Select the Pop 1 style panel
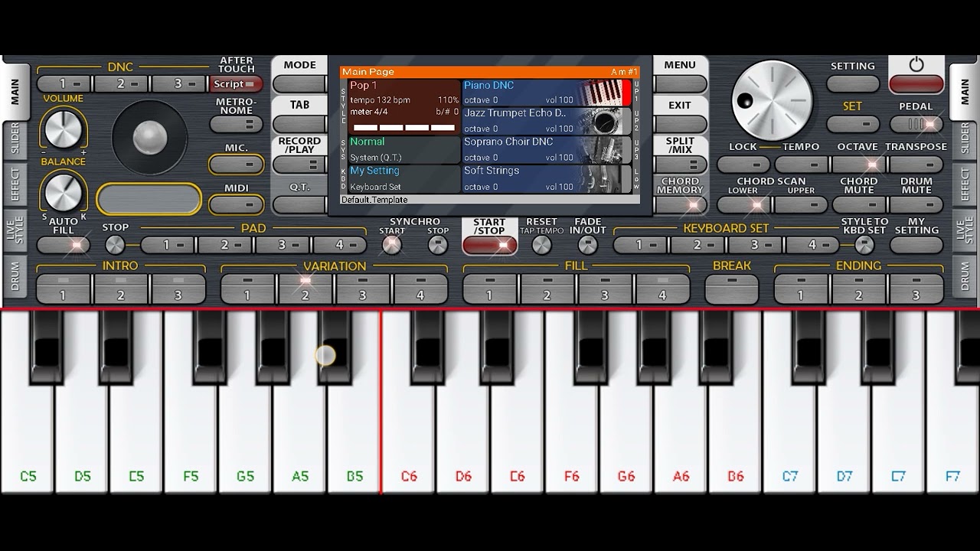 404,107
